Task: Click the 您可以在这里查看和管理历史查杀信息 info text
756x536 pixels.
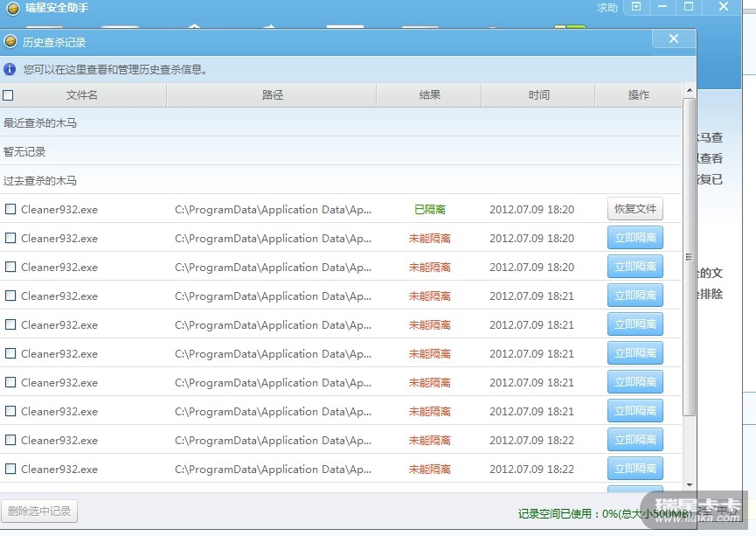Action: coord(115,69)
